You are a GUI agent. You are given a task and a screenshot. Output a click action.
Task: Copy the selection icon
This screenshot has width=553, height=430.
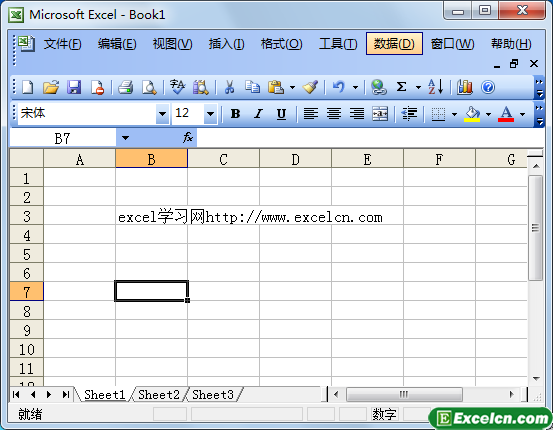tap(253, 87)
